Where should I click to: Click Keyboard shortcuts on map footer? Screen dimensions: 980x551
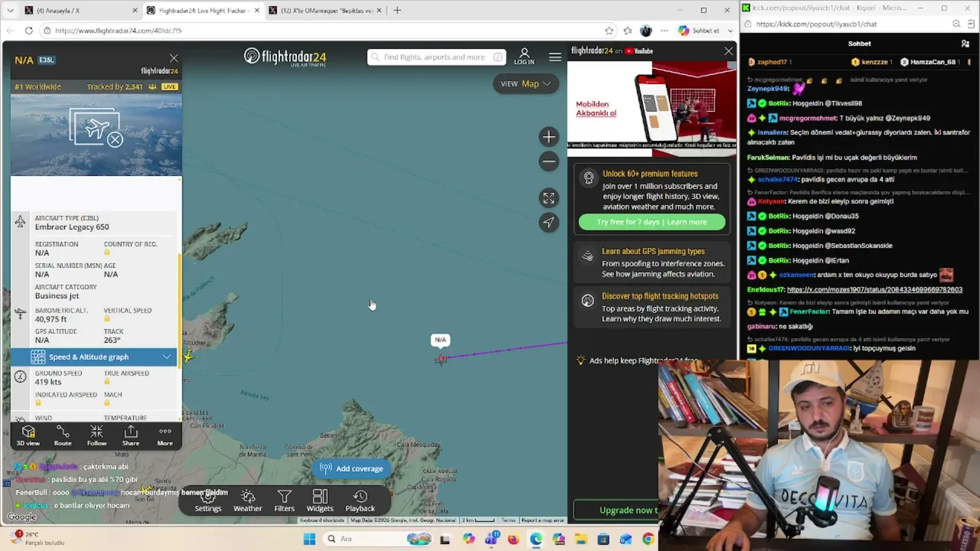[x=322, y=520]
